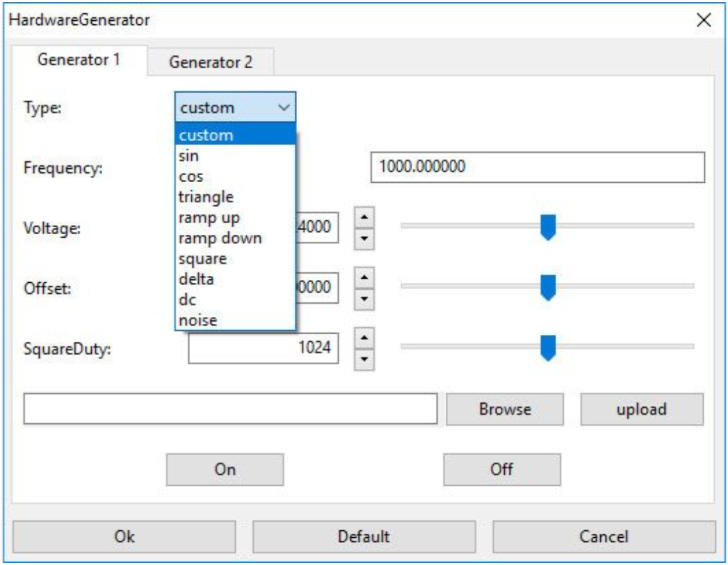Turn the generator On
This screenshot has height=565, width=728.
point(225,469)
